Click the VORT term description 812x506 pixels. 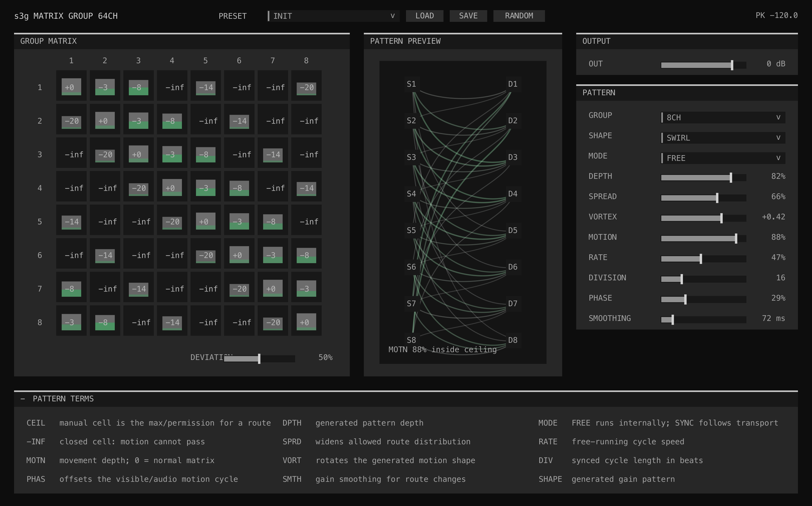pos(395,460)
